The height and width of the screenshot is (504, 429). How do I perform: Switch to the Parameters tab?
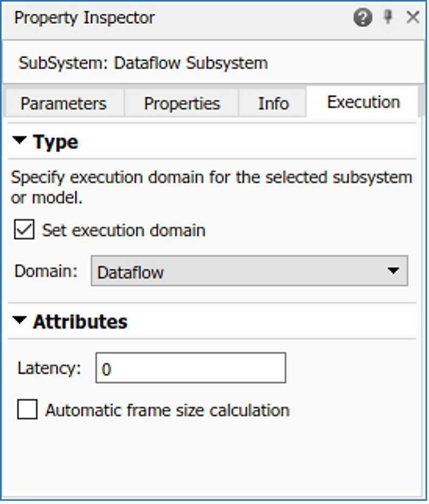(63, 103)
